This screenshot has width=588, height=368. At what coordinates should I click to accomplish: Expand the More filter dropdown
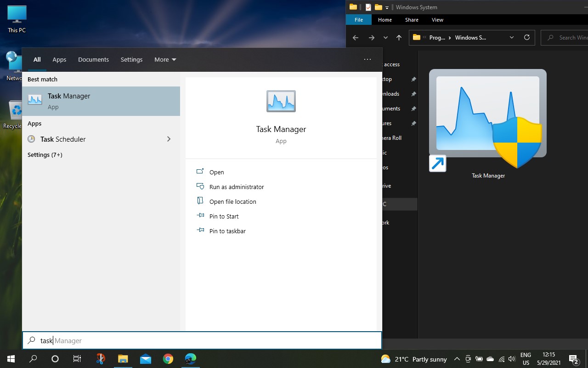165,59
